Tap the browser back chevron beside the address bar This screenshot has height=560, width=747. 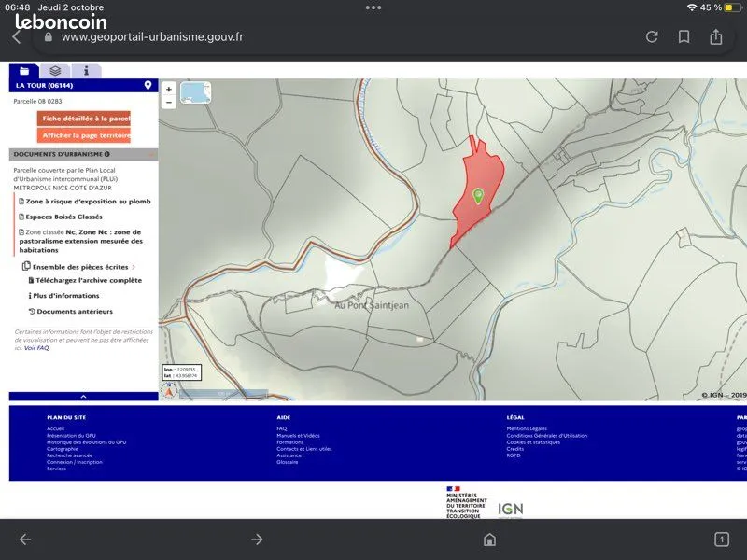coord(17,37)
